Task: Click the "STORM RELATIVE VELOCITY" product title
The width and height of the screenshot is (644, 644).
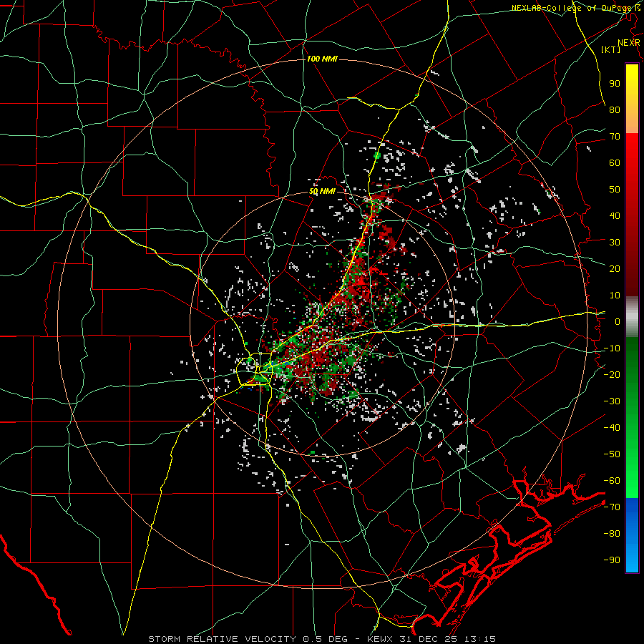Action: [x=222, y=639]
